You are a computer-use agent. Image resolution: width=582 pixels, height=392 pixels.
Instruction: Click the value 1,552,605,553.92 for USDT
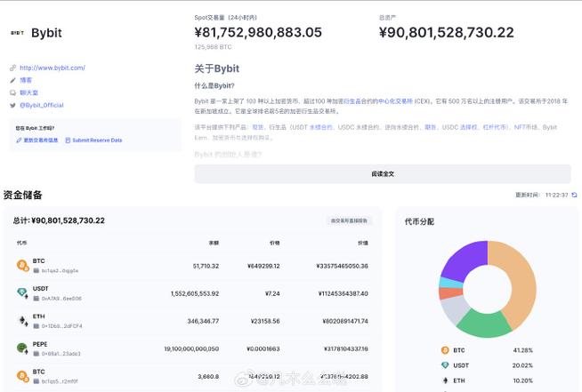(195, 293)
